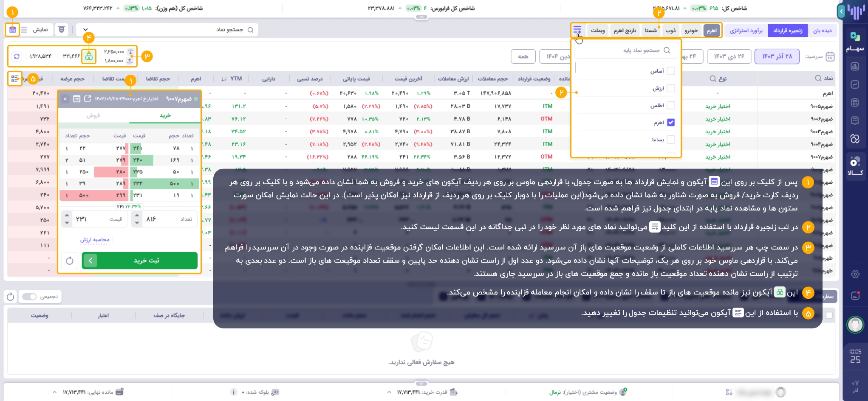Click the refresh icon beside the expiry totals
Viewport: 868px width, 401px height.
click(x=17, y=56)
